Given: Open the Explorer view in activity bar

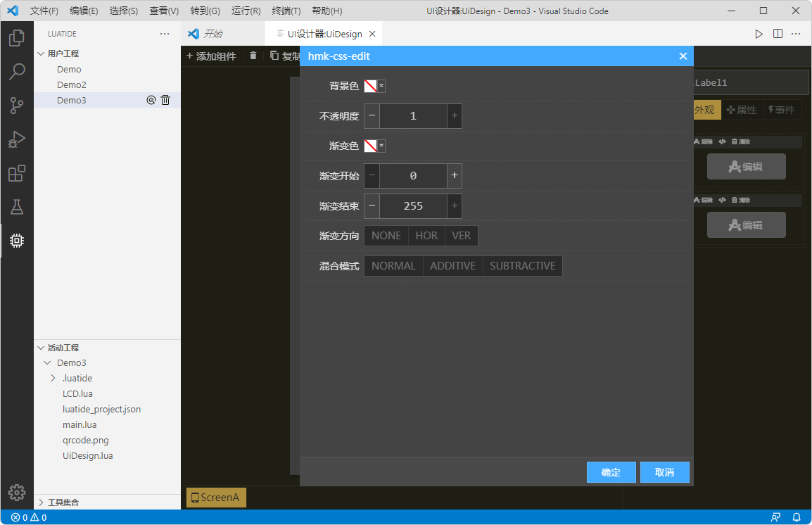Looking at the screenshot, I should [x=17, y=38].
